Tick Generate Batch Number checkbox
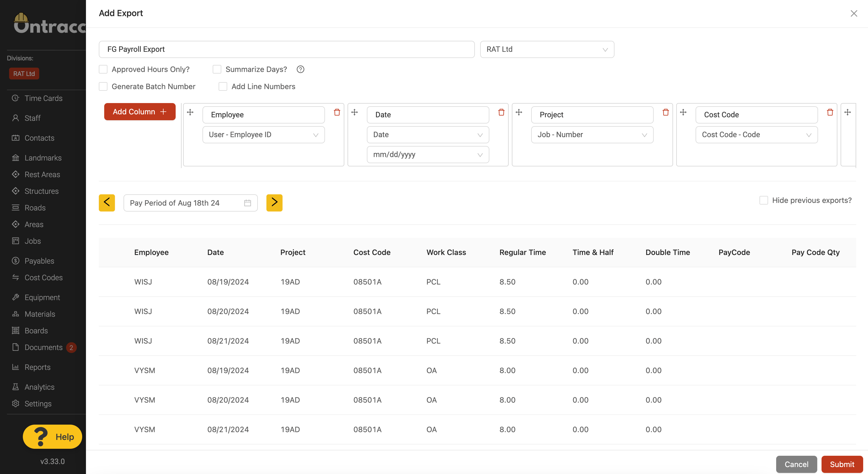This screenshot has width=868, height=474. pyautogui.click(x=103, y=87)
